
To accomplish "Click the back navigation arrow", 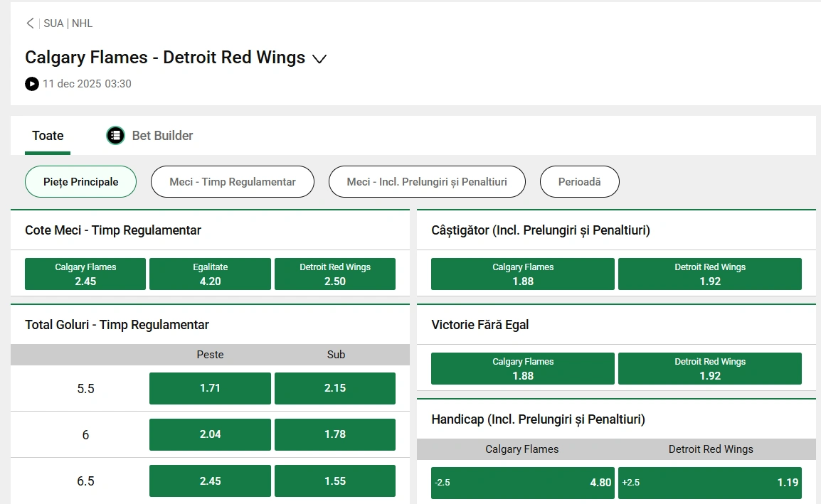I will click(x=30, y=23).
